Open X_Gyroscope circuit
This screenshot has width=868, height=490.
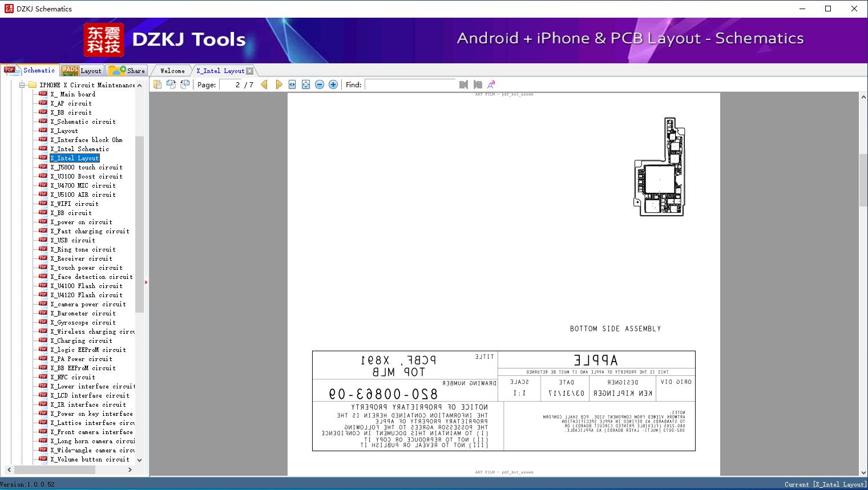click(x=83, y=322)
